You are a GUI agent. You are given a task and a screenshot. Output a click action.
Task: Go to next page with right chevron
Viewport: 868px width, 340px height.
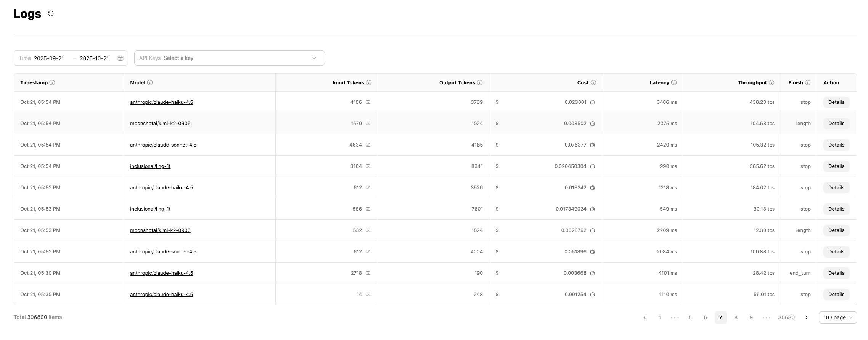click(807, 317)
